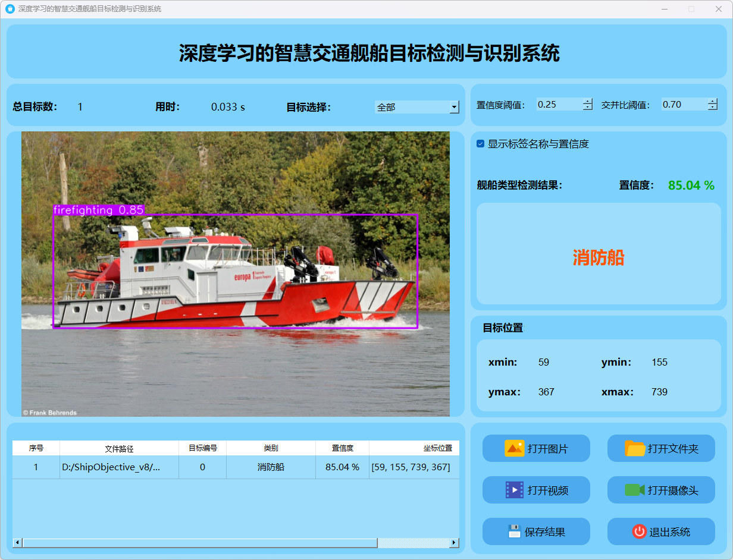Click the 交并比阈值 value field
The width and height of the screenshot is (733, 560).
point(684,105)
